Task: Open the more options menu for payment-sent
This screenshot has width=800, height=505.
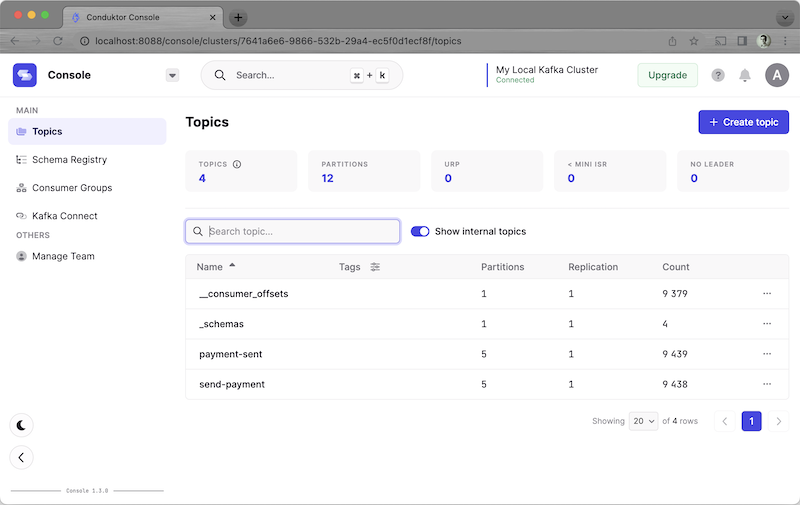Action: tap(767, 354)
